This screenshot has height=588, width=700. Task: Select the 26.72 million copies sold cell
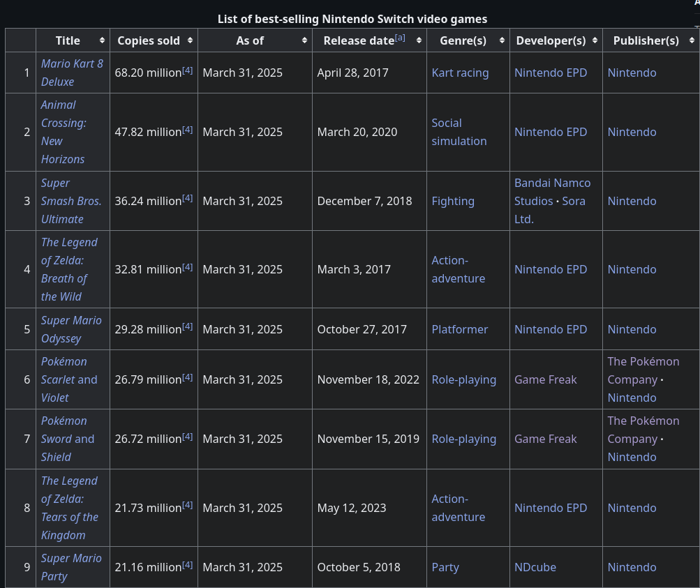tap(154, 439)
